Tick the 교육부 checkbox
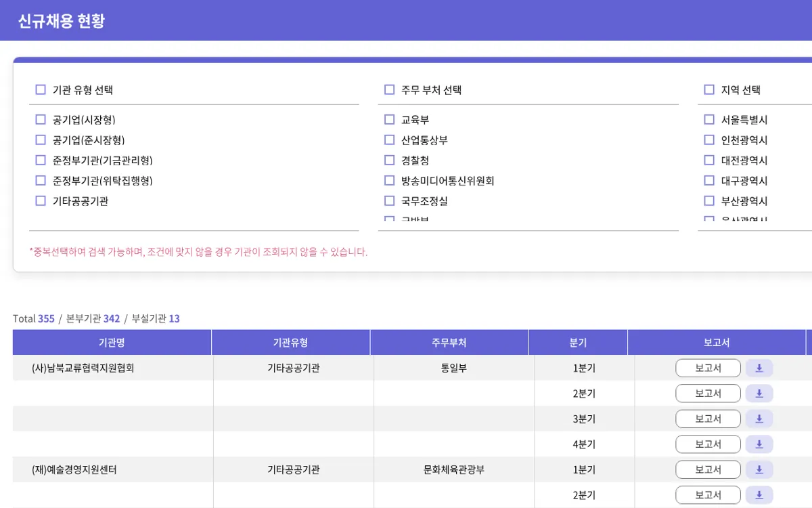 (x=389, y=120)
